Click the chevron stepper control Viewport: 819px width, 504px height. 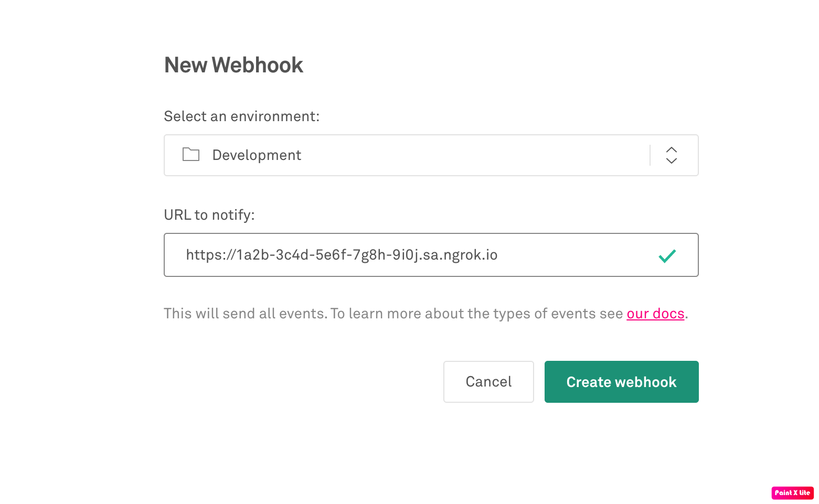672,155
